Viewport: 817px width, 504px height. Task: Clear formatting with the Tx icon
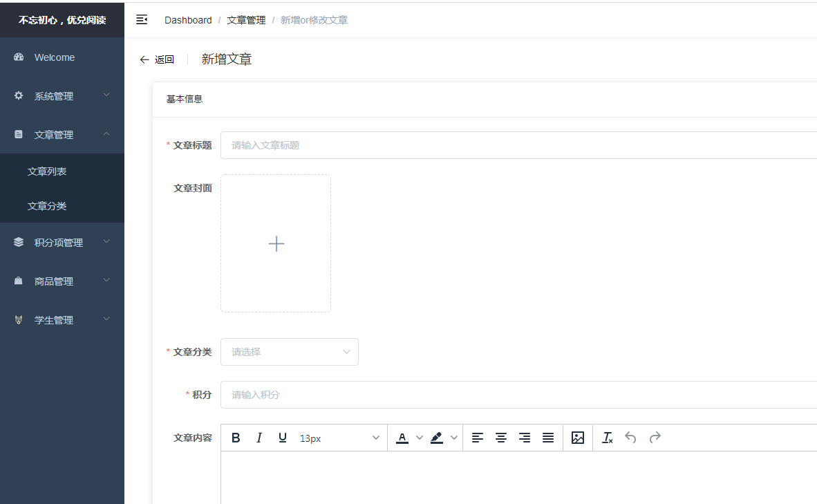coord(608,438)
